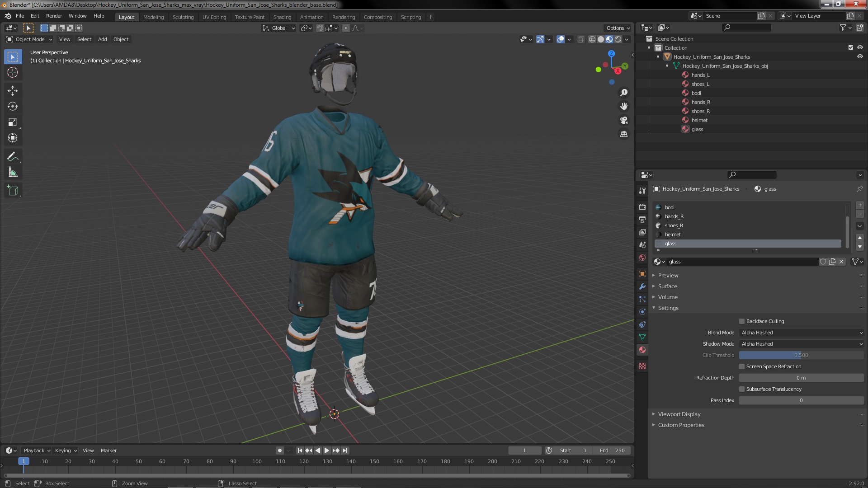Click the Refraction Depth value field
Screen dimensions: 868x488
coord(802,378)
